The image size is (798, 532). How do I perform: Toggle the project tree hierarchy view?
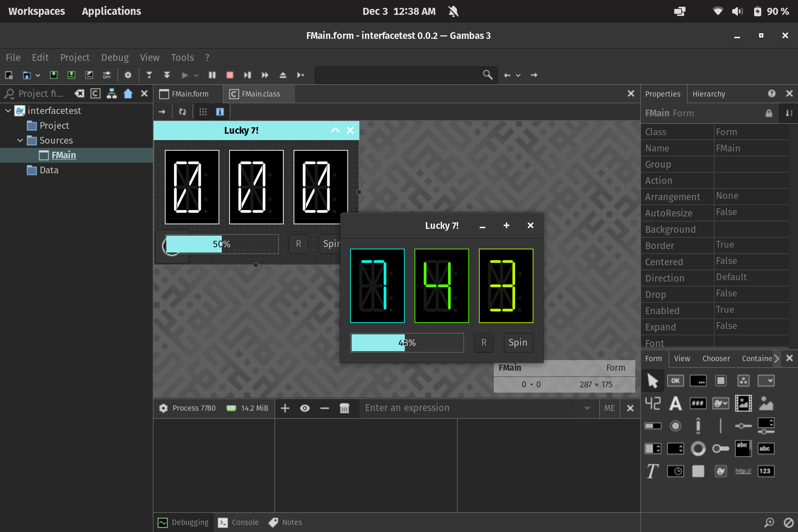(x=111, y=93)
